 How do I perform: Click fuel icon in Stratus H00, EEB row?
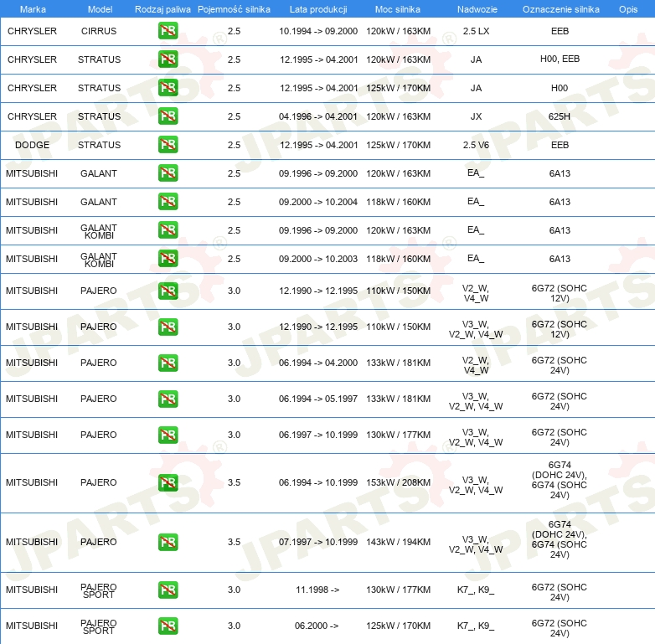click(168, 59)
